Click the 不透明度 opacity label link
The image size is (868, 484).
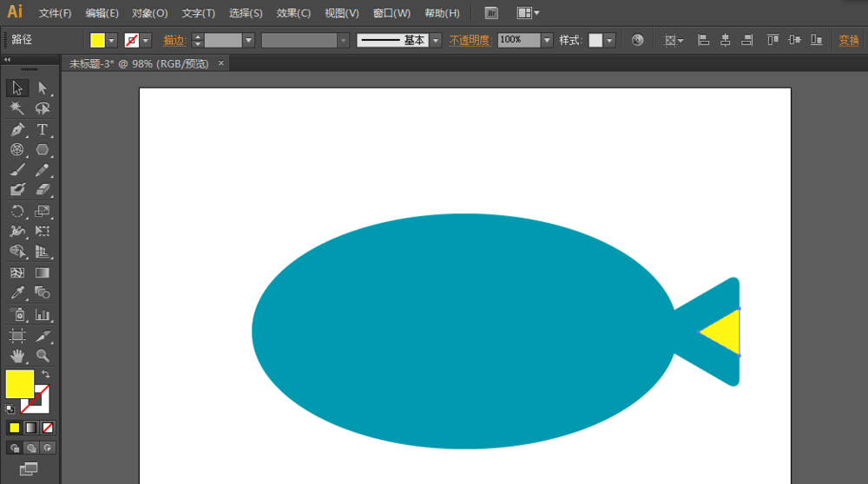click(x=470, y=40)
